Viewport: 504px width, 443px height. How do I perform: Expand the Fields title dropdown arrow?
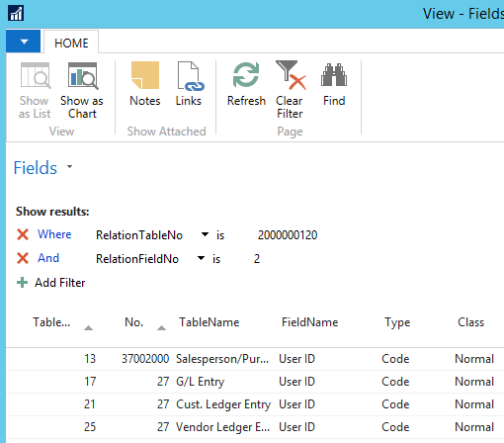click(69, 166)
